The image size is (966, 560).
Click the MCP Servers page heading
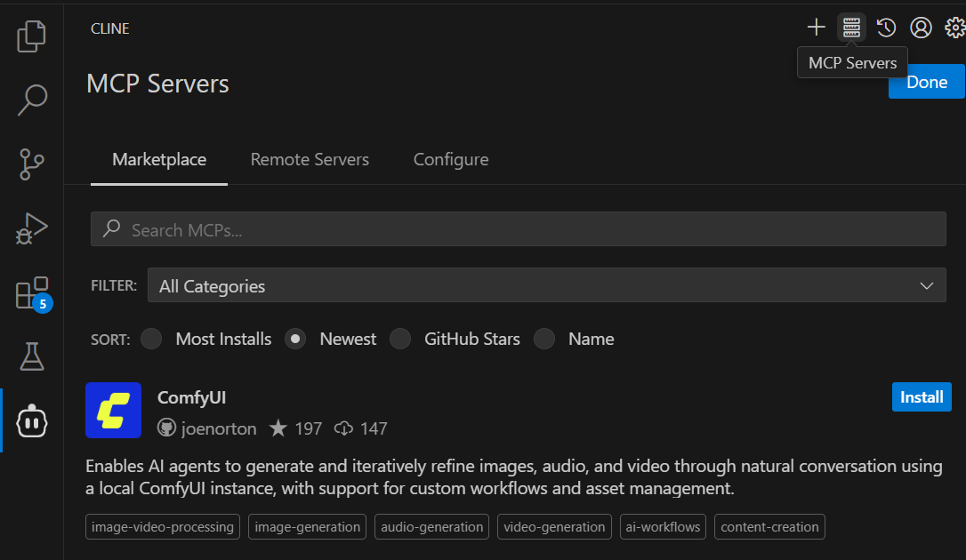[157, 84]
